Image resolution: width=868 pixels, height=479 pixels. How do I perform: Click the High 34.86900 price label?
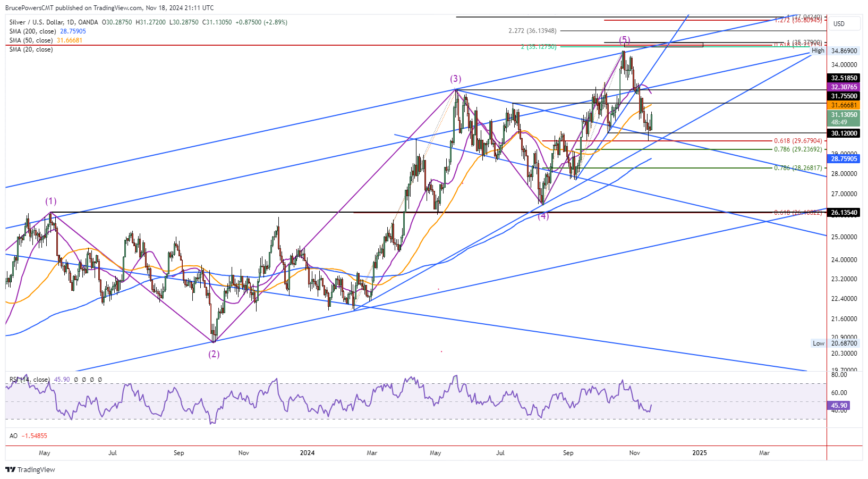835,51
